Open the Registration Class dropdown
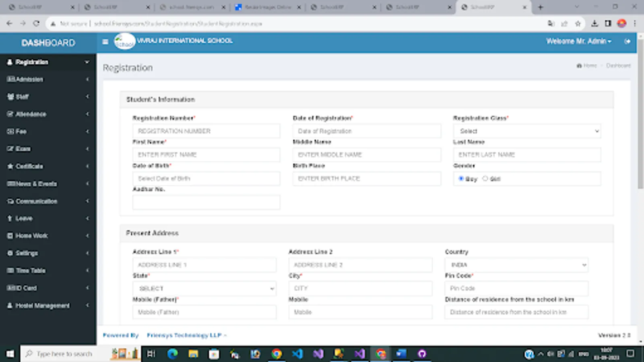This screenshot has height=362, width=644. (x=527, y=131)
